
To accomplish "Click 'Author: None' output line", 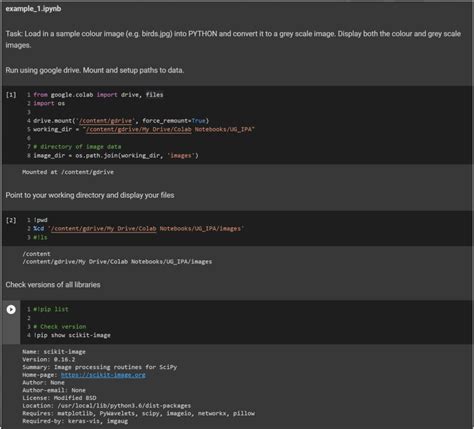I will [43, 383].
